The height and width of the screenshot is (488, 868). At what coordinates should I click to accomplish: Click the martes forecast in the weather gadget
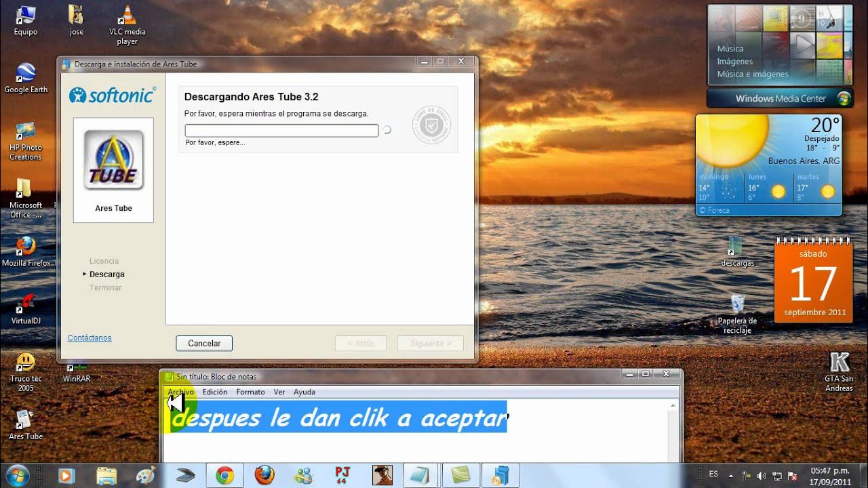point(816,188)
